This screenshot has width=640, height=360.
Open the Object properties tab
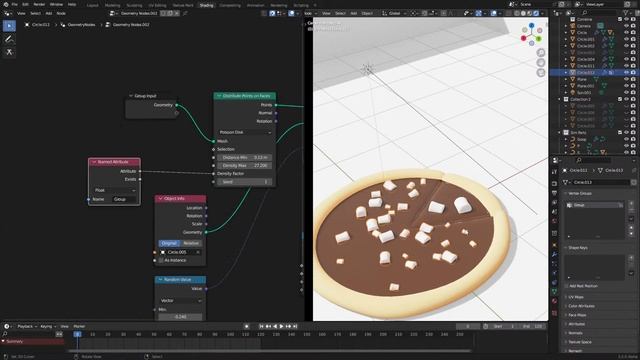point(554,244)
